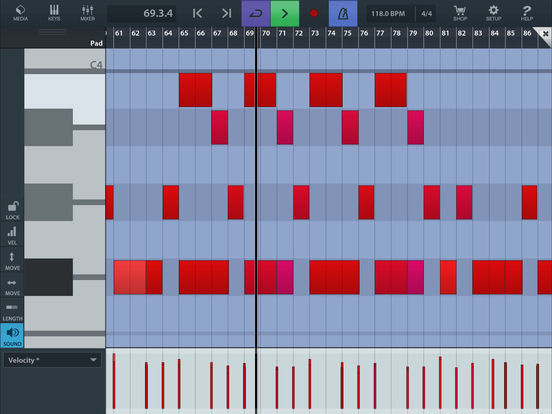Click the red record button

(314, 13)
